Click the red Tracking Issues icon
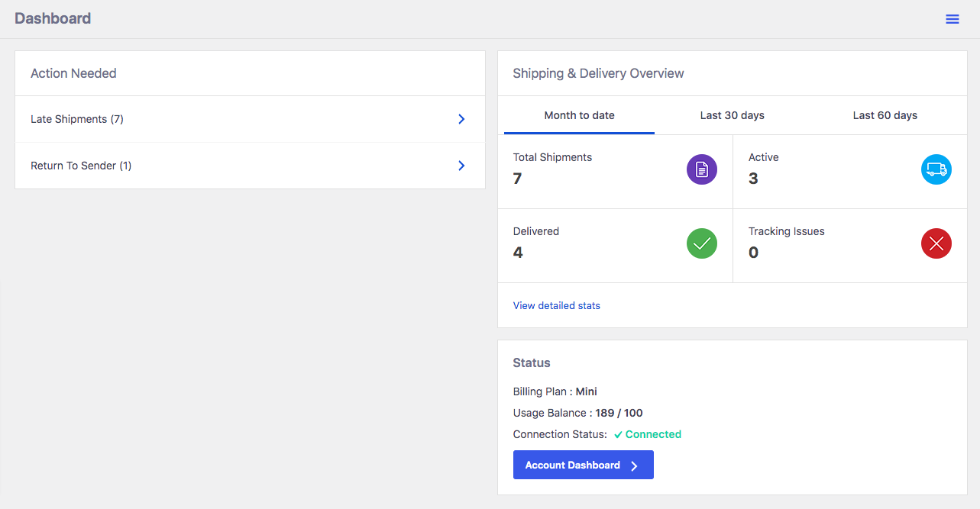 (936, 243)
